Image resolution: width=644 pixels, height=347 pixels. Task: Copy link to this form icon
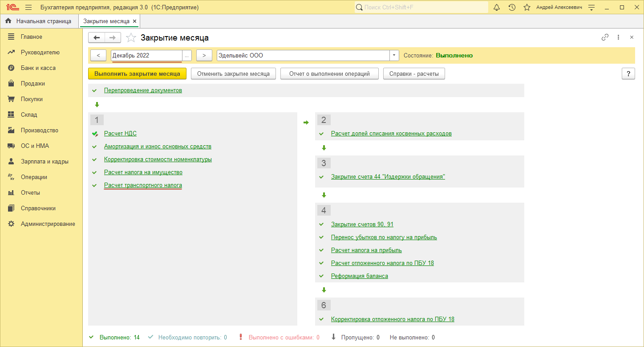point(605,37)
